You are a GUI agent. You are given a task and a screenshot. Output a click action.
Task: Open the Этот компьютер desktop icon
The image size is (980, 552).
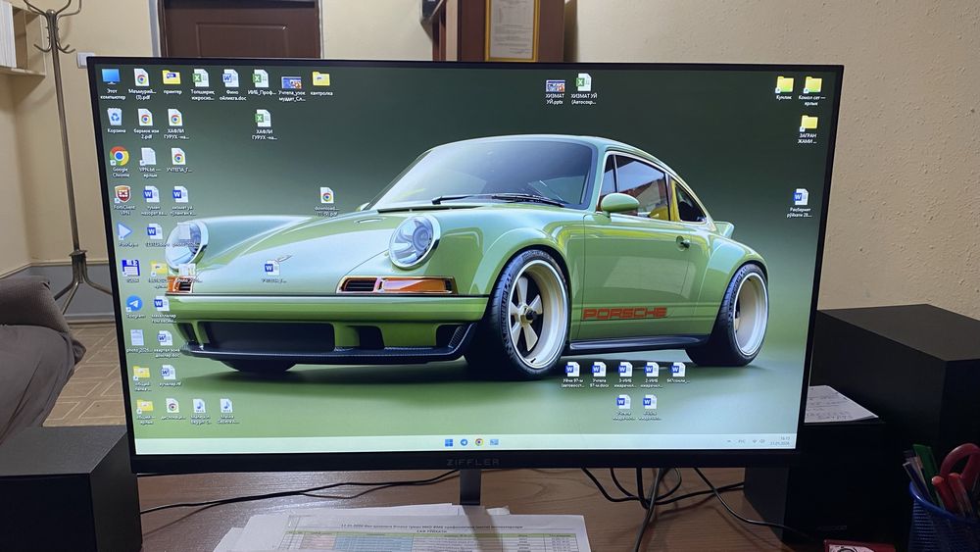click(112, 83)
